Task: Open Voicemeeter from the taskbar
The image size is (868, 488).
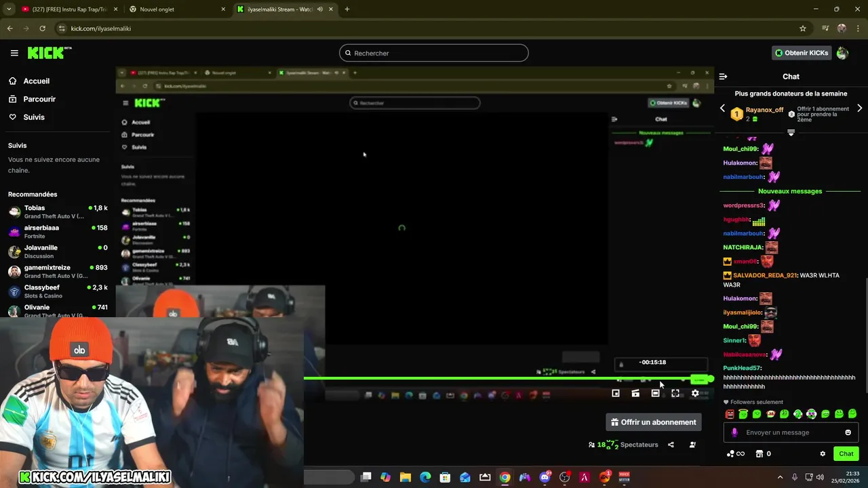Action: point(625,477)
